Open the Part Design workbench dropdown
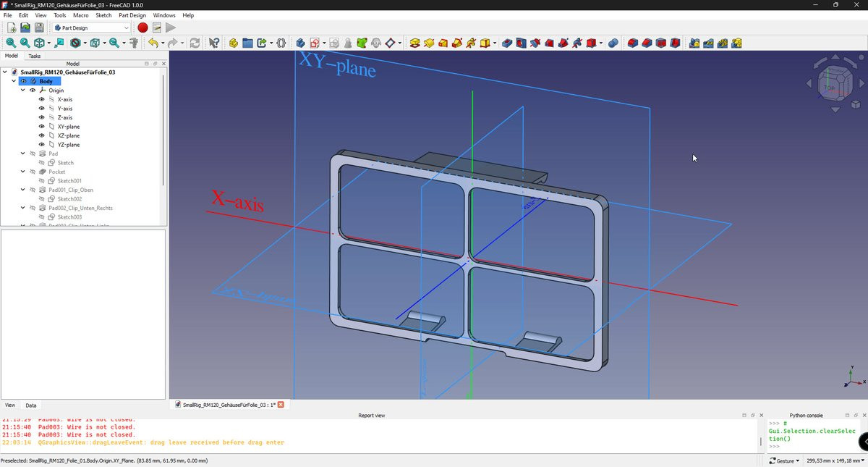The width and height of the screenshot is (868, 467). (x=92, y=28)
